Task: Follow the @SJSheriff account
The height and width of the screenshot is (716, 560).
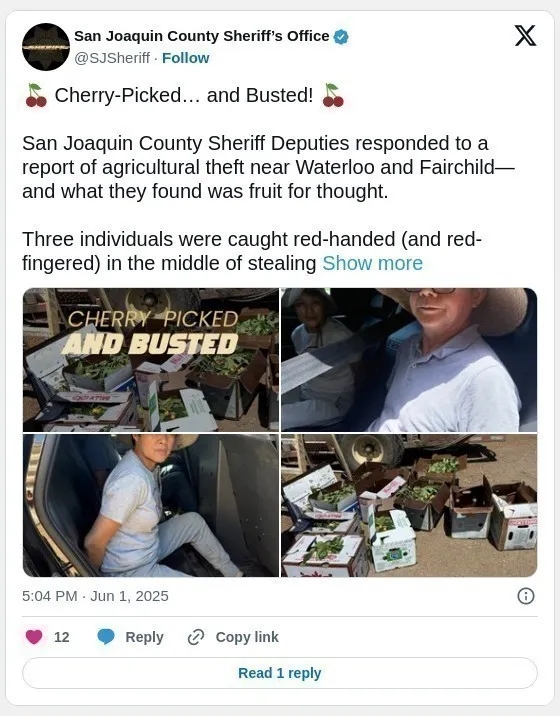Action: [185, 58]
